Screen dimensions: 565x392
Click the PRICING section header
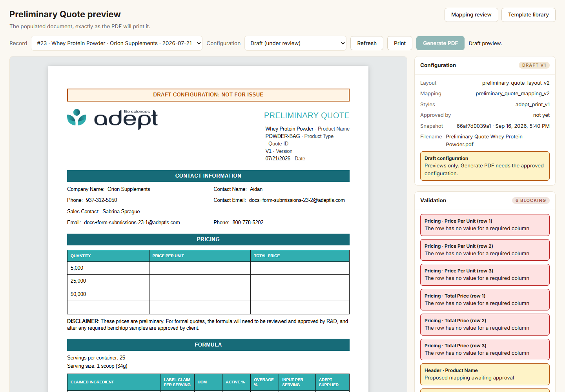point(208,240)
